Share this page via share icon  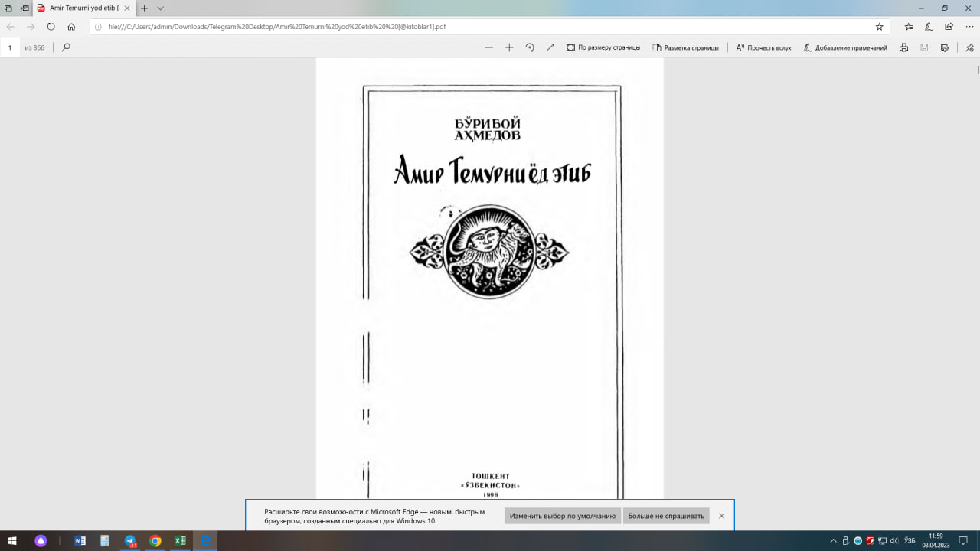click(x=949, y=26)
